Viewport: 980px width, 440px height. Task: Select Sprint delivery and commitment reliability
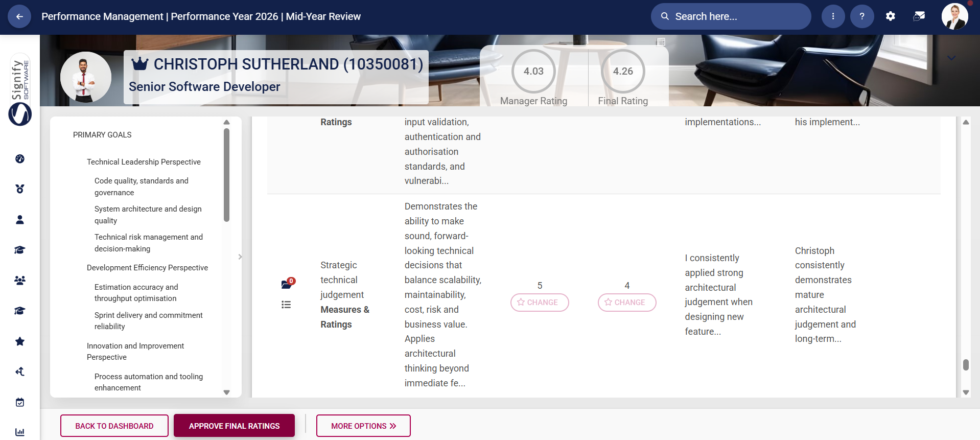coord(148,321)
